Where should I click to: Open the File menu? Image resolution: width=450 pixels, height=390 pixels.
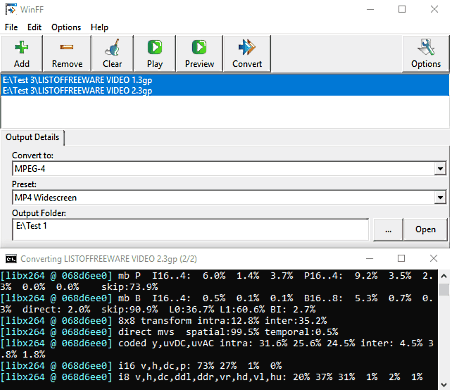coord(11,27)
